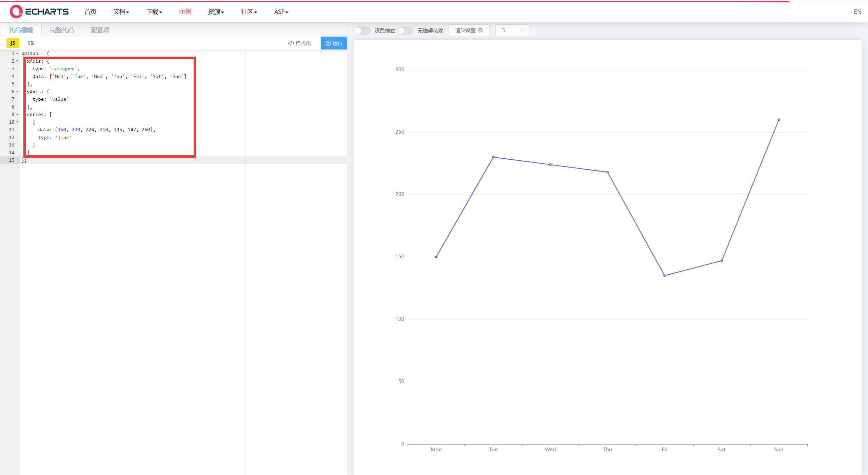The image size is (868, 475).
Task: Expand the 文档 dropdown menu
Action: click(121, 12)
